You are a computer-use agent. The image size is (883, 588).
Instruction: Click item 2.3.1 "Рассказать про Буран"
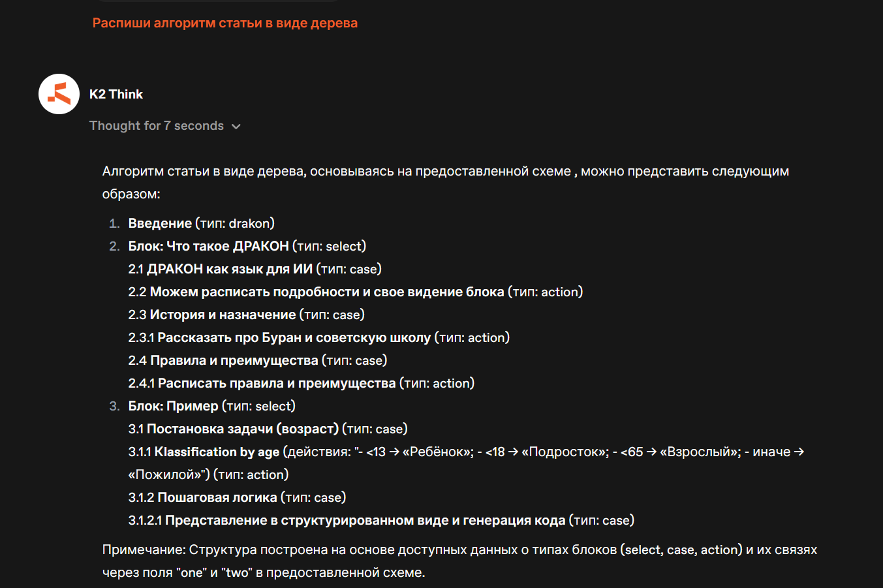click(x=294, y=337)
